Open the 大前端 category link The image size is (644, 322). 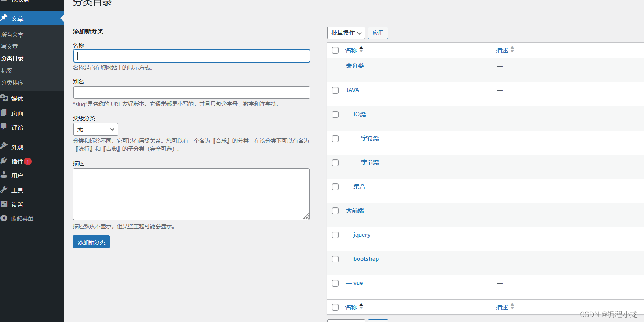pos(355,210)
